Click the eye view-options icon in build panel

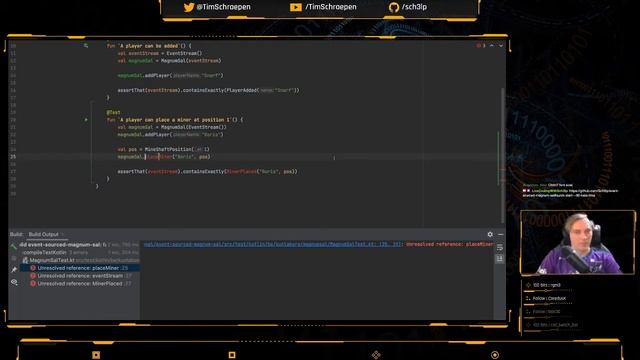[14, 282]
